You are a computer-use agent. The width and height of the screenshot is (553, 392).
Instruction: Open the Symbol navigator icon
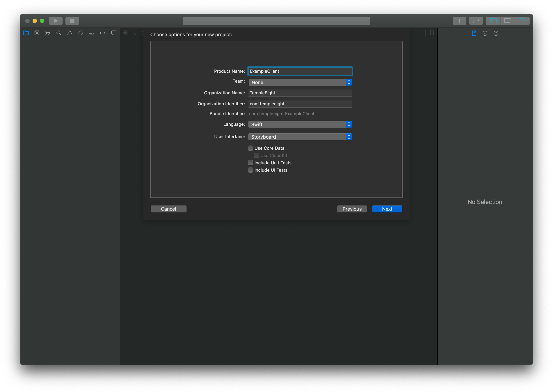click(x=48, y=33)
